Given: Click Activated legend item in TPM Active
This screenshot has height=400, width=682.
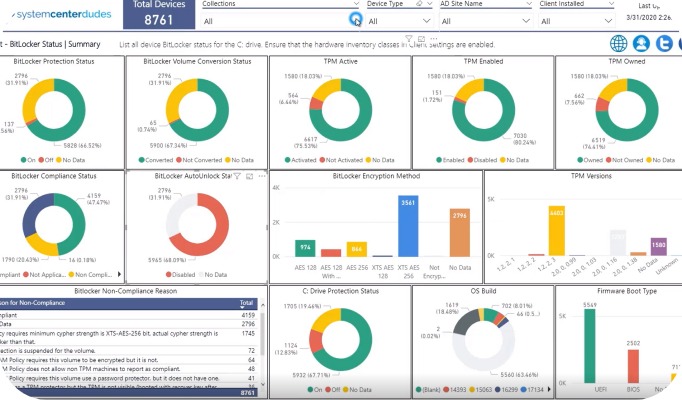Looking at the screenshot, I should 300,160.
